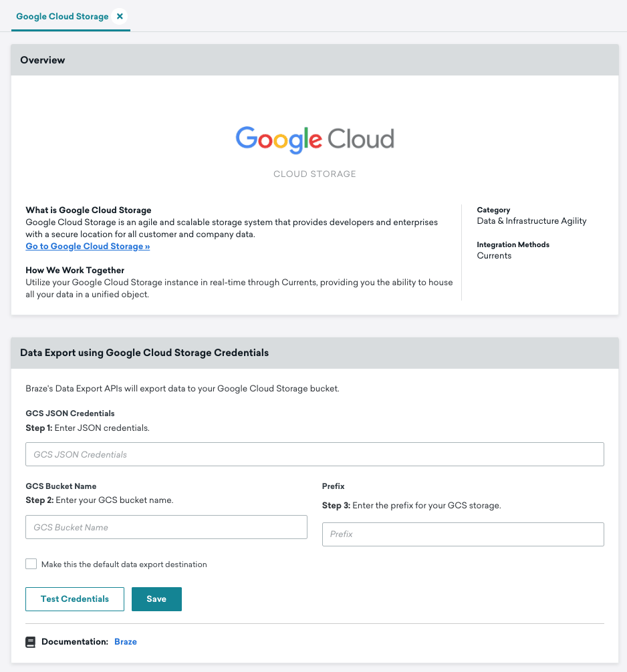
Task: Click the Google Cloud logo
Action: [314, 140]
